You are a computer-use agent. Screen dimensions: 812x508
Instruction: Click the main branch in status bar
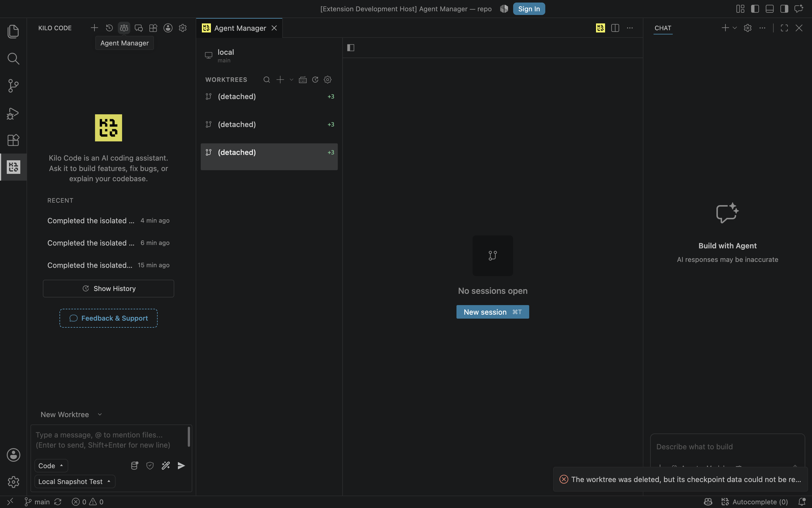tap(37, 502)
